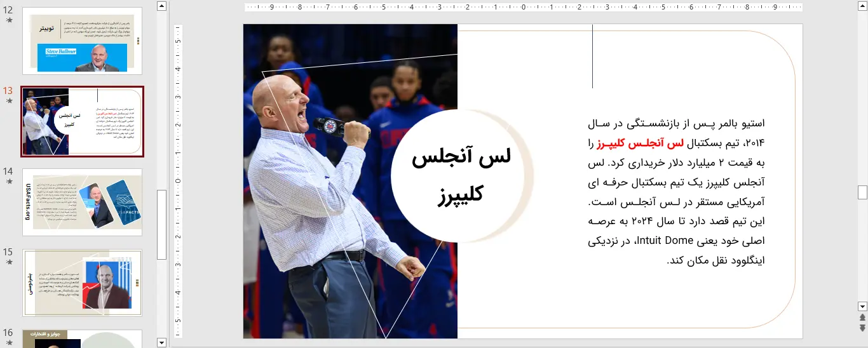Image resolution: width=868 pixels, height=348 pixels.
Task: Click the vertical ruler left of the slide
Action: coord(178,181)
